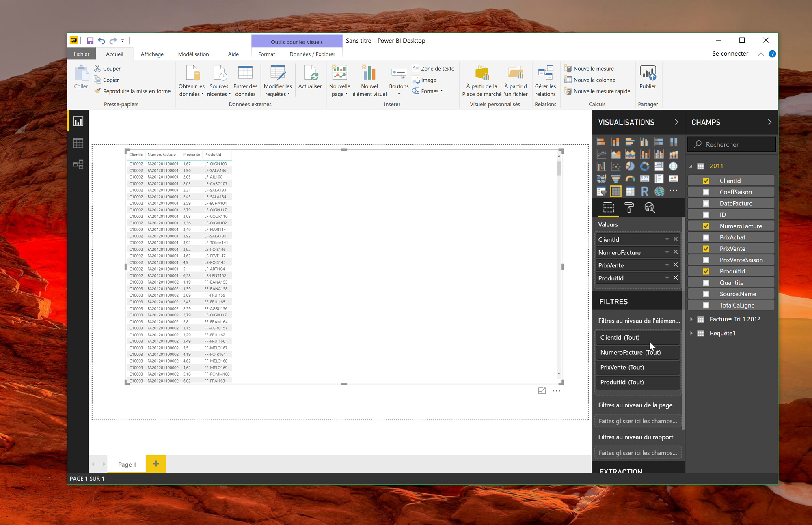Select the stacked bar chart visualization
The height and width of the screenshot is (525, 812).
[601, 142]
